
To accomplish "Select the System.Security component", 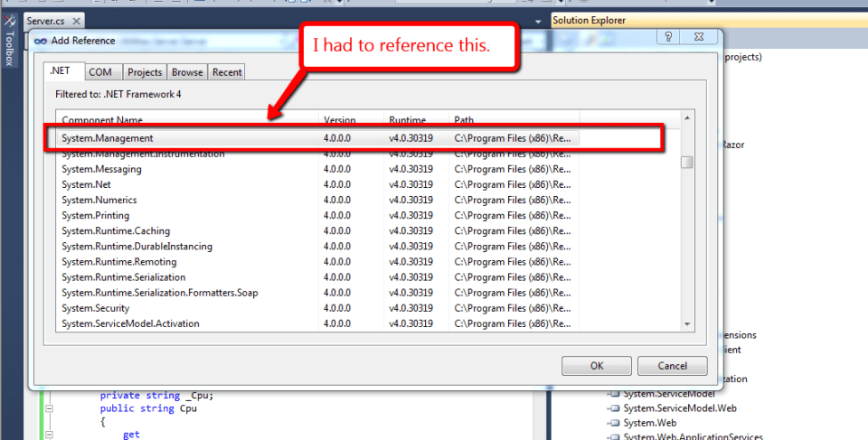I will point(95,309).
